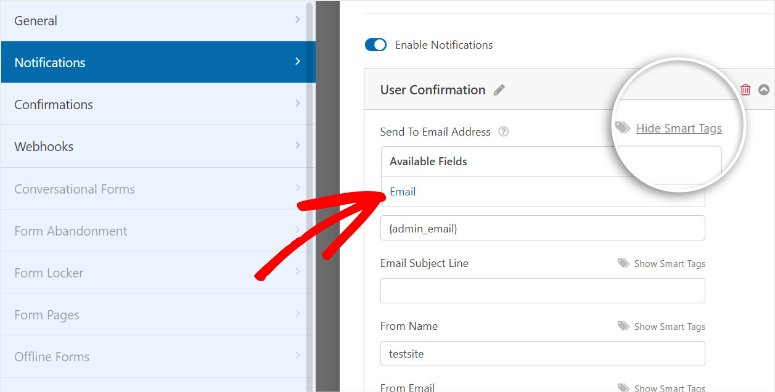775x392 pixels.
Task: Click the tag icon for From Name
Action: tap(623, 326)
